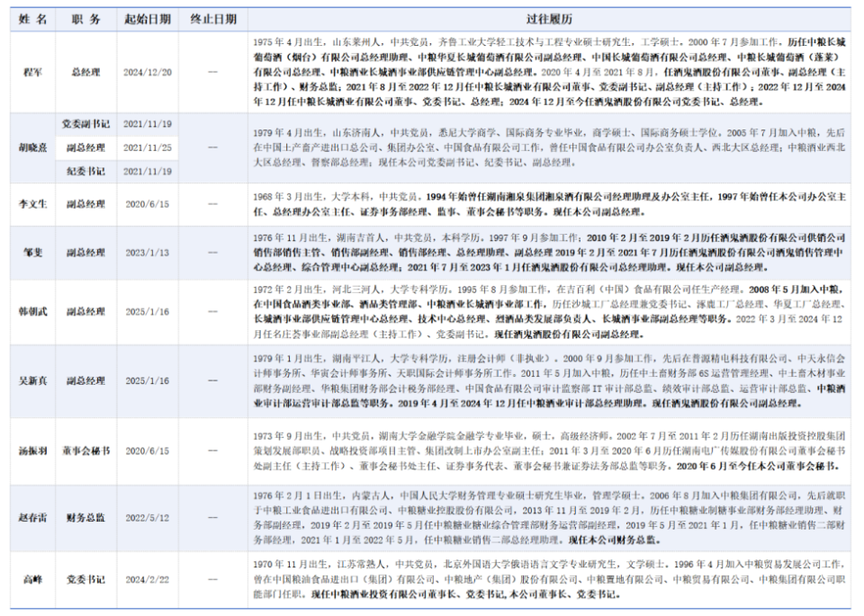Click 高峰's biography beginning 1970年11月出生
The width and height of the screenshot is (864, 616).
pos(549,580)
